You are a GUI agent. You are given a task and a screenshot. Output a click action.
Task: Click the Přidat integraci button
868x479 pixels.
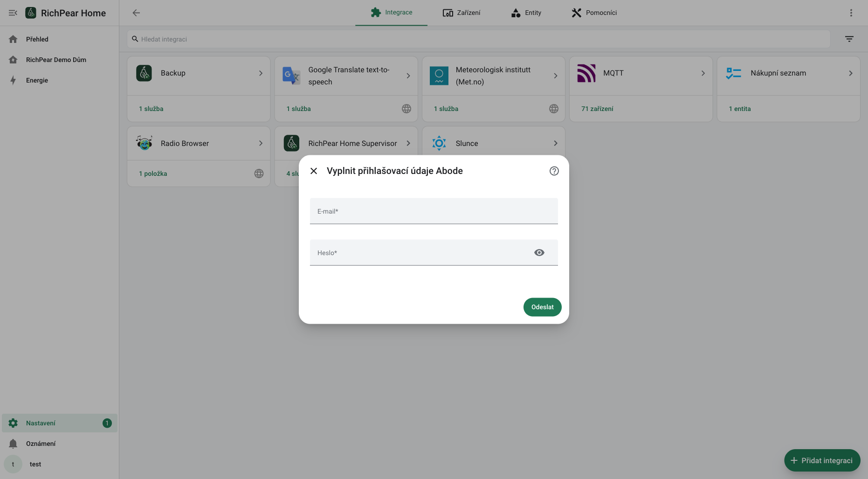point(822,460)
